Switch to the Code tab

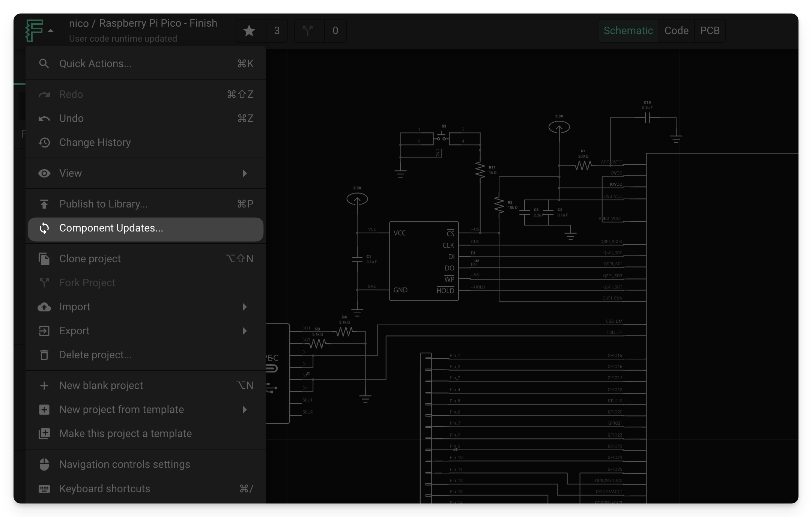tap(677, 31)
